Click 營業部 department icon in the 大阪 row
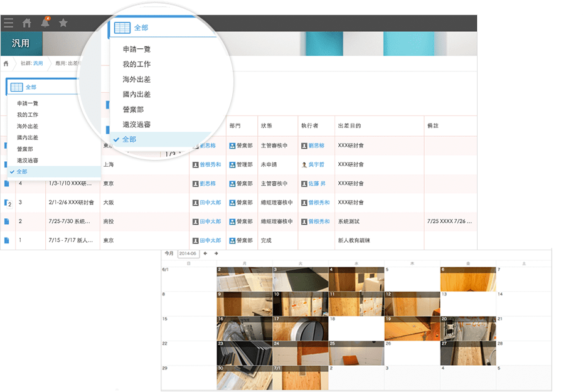The image size is (583, 392). coord(232,203)
